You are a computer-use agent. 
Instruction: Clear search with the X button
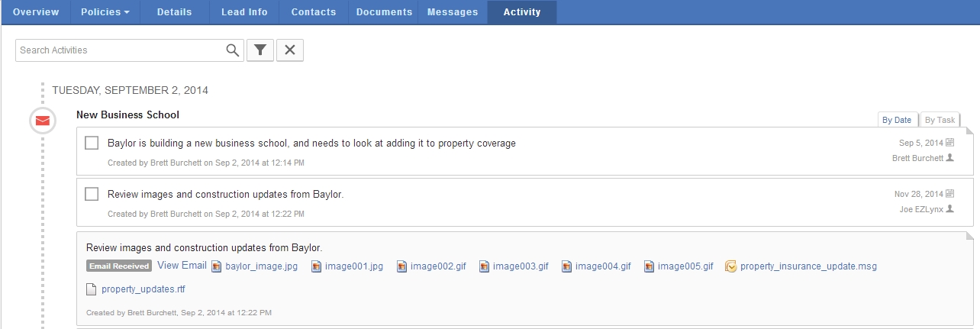[x=290, y=50]
